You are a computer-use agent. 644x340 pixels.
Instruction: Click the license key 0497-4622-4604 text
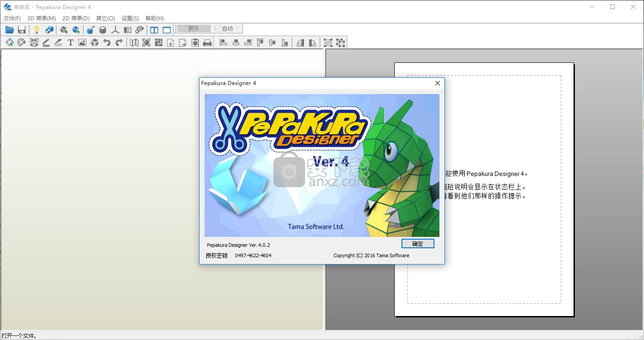[253, 255]
